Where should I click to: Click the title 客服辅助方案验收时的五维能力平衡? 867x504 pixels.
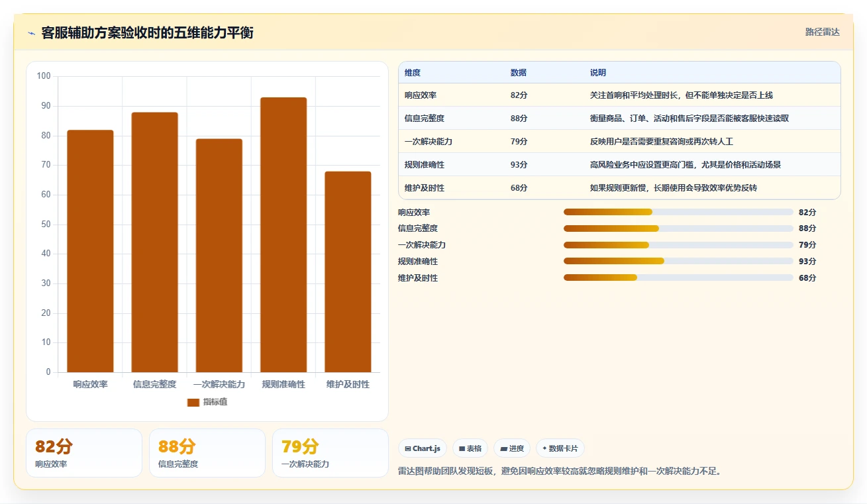pyautogui.click(x=147, y=33)
